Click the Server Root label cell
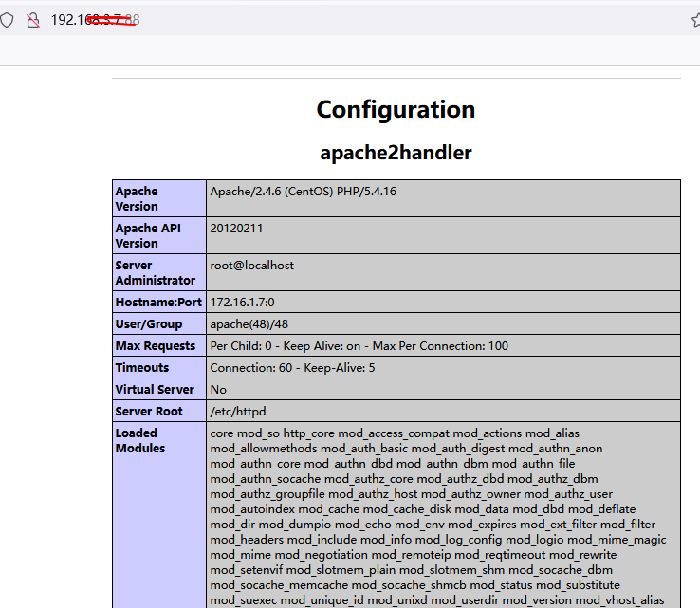Image resolution: width=700 pixels, height=608 pixels. coord(159,412)
